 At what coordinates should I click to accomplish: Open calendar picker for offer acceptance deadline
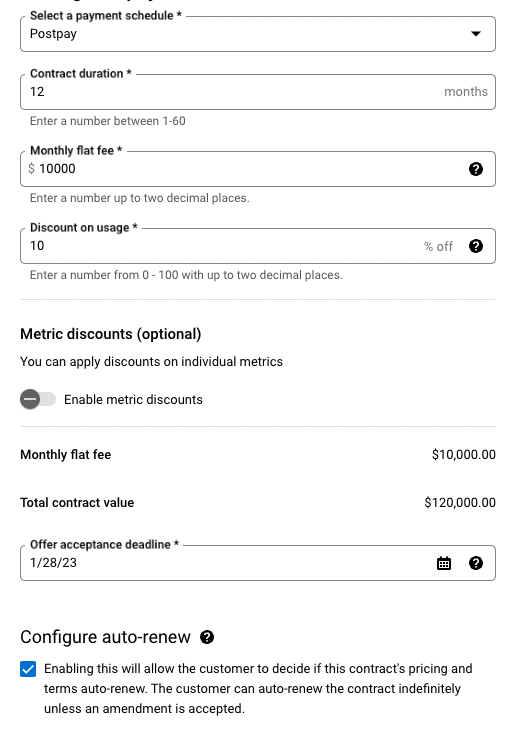[x=444, y=563]
